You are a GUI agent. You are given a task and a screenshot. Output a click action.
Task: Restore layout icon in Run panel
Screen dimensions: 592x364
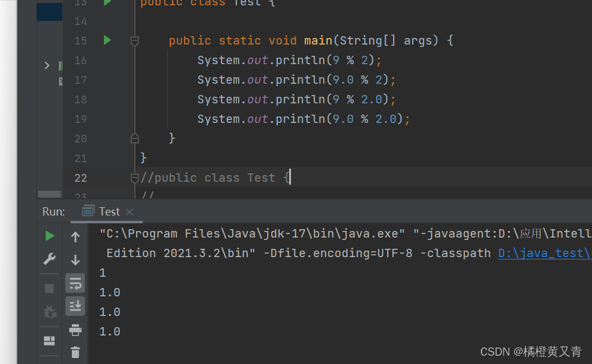pos(49,341)
